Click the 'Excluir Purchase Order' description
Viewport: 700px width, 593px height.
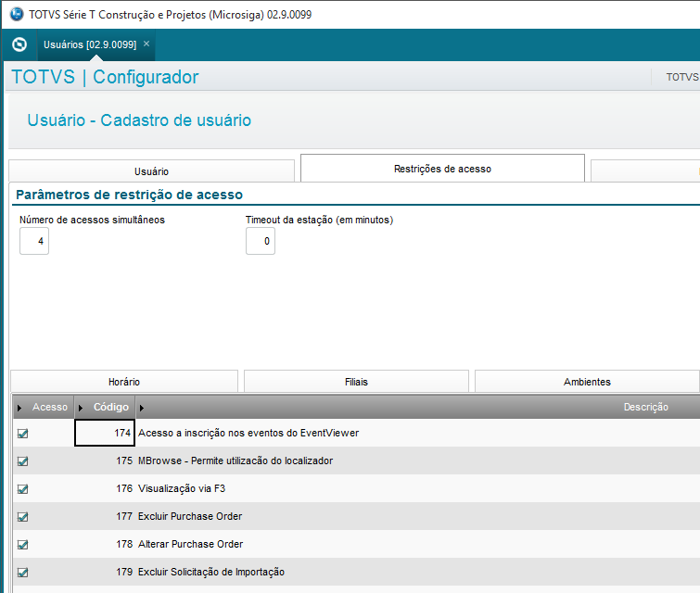pos(190,516)
